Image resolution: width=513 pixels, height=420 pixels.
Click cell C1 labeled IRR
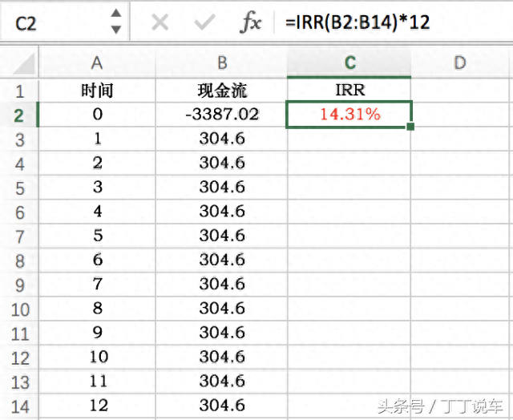tap(349, 91)
